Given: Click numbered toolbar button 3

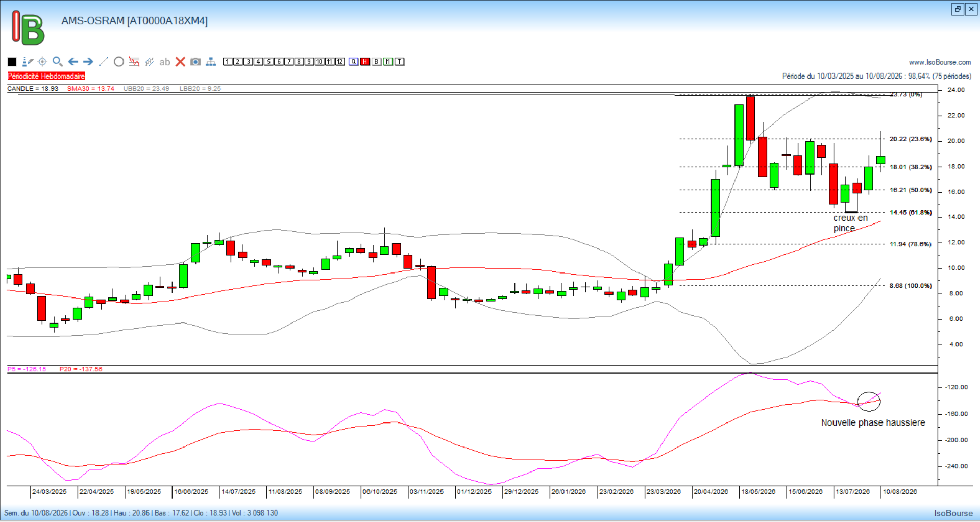Looking at the screenshot, I should click(x=248, y=62).
